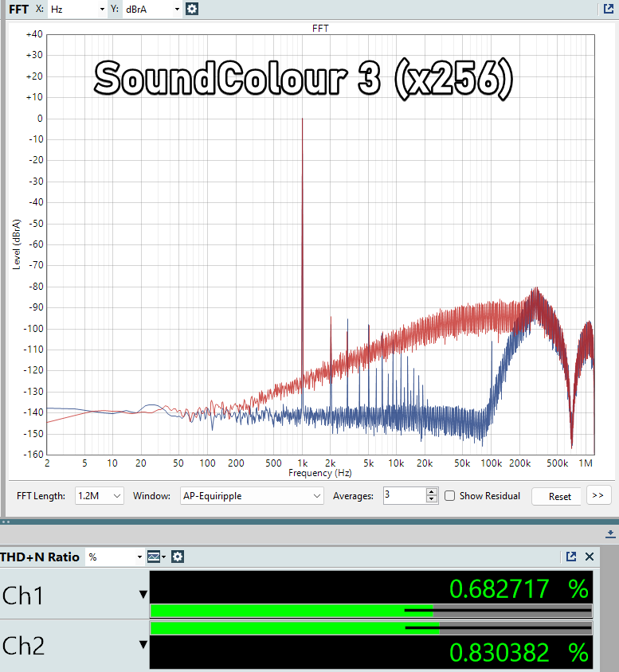Open the THD+N Ratio % unit dropdown
Screen dimensions: 619x672
tap(116, 557)
